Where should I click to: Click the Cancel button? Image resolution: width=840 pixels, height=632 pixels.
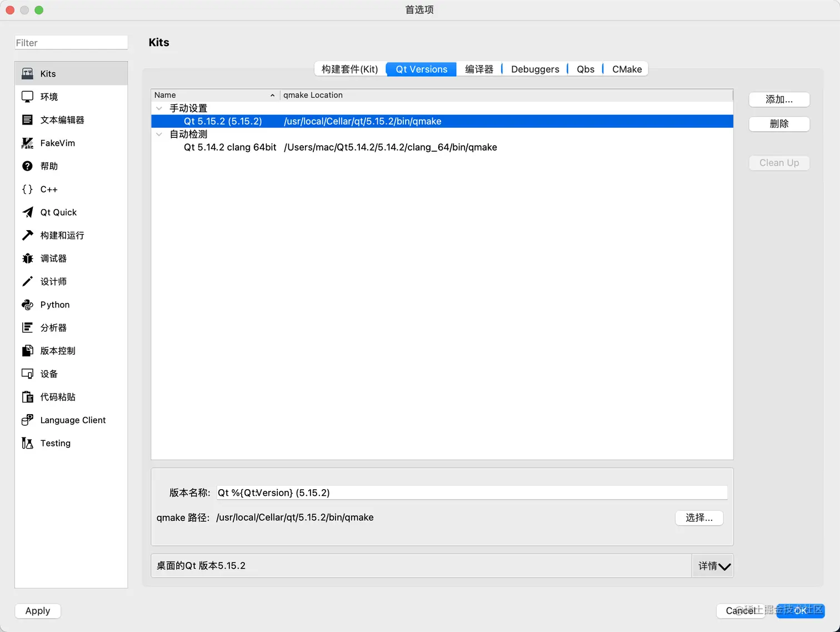[x=741, y=611]
